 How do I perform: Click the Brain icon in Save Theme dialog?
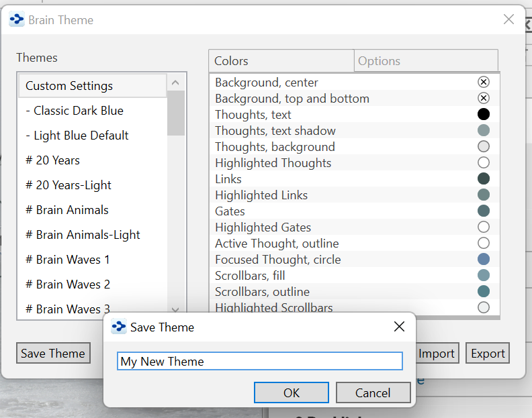click(x=119, y=327)
